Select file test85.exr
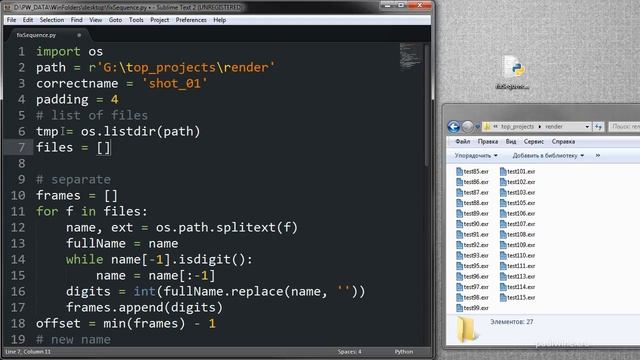640x360 pixels. (x=472, y=171)
